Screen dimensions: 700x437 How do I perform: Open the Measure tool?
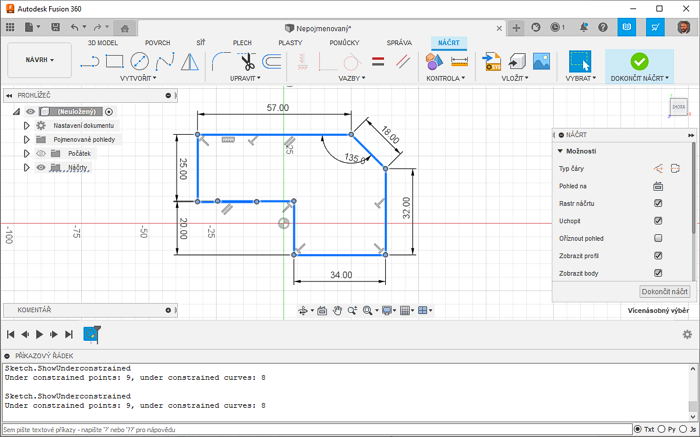pos(459,61)
